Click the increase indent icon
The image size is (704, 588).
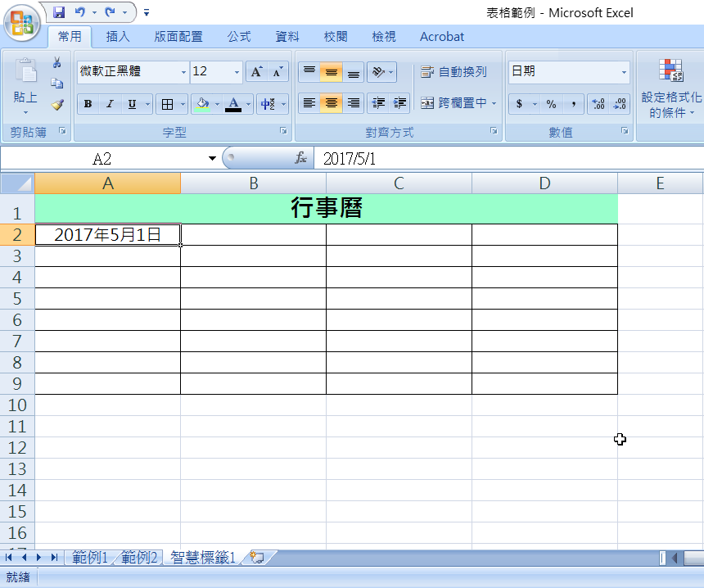401,103
